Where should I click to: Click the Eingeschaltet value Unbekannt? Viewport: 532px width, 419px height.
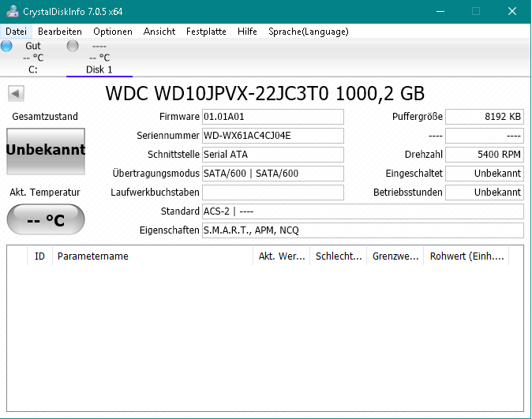click(x=485, y=174)
